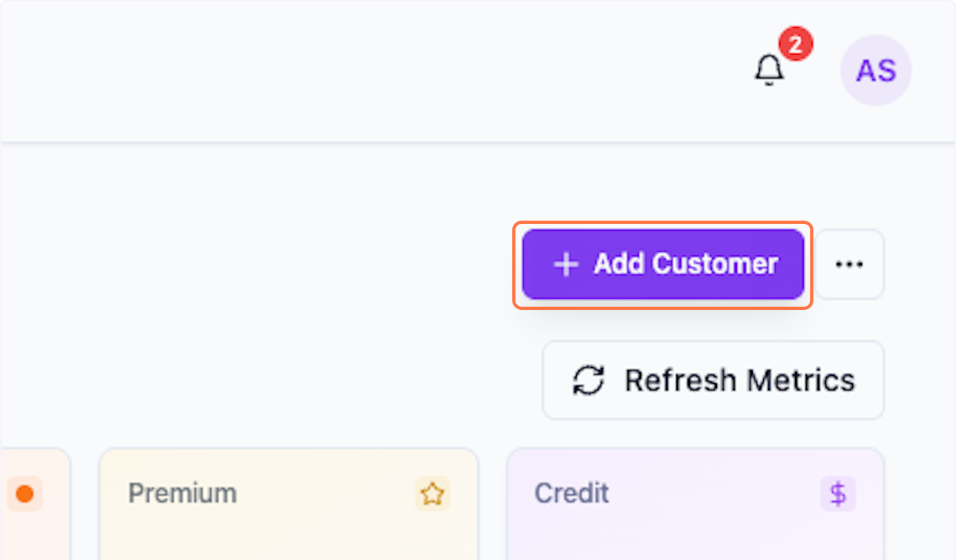Toggle the notification alerts via the bell

[767, 70]
